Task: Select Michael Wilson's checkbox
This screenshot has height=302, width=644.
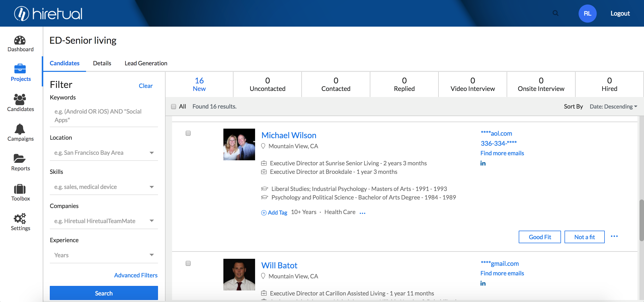Action: (188, 133)
